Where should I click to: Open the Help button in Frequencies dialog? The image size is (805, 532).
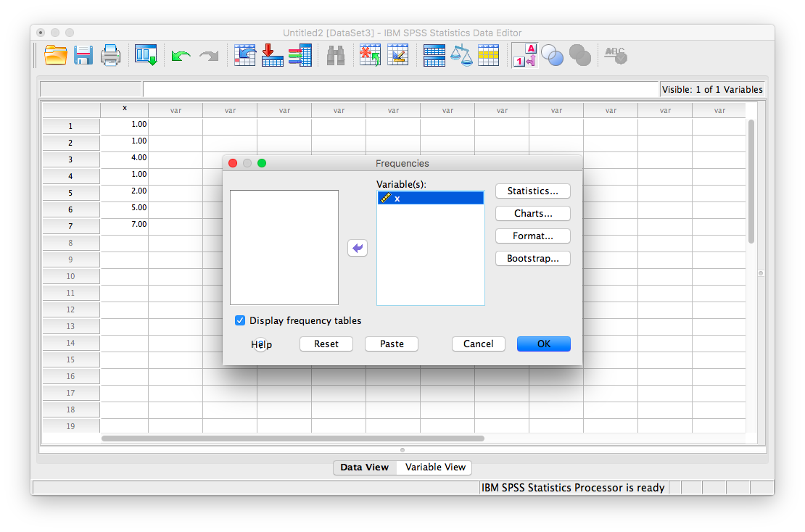[261, 344]
